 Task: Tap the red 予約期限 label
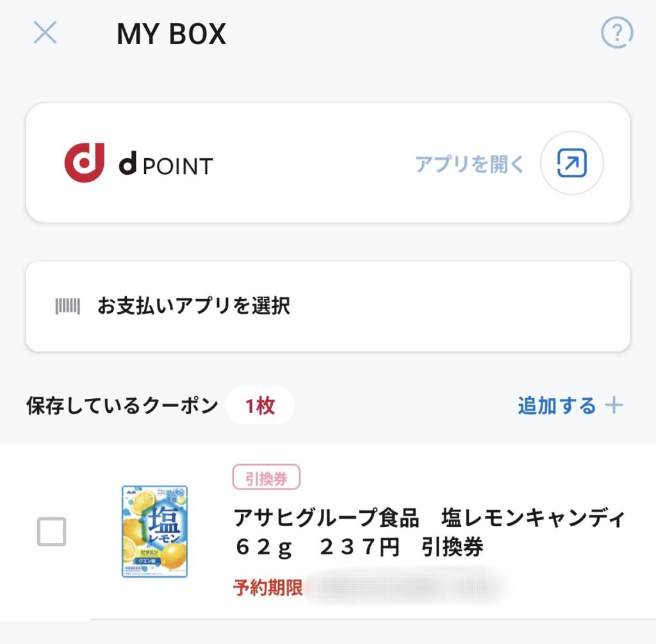click(268, 588)
